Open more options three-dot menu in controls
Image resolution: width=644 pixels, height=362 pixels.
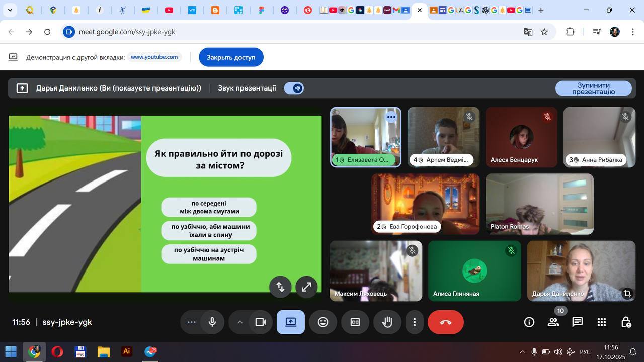[415, 322]
